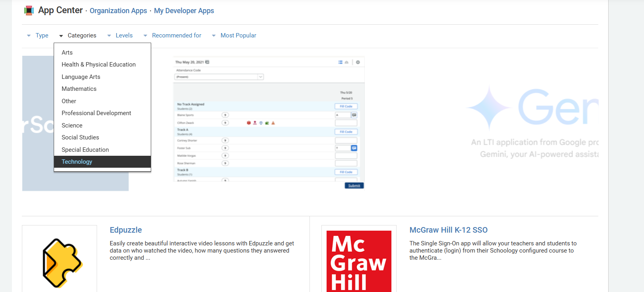
Task: Open the attendance app banner thumbnail
Action: [x=269, y=123]
